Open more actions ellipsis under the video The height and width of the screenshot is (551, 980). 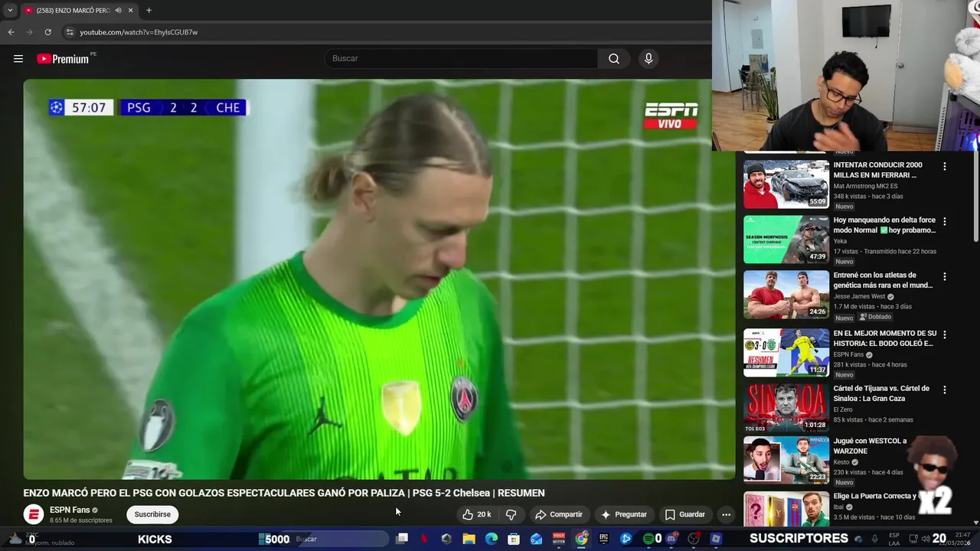point(726,514)
